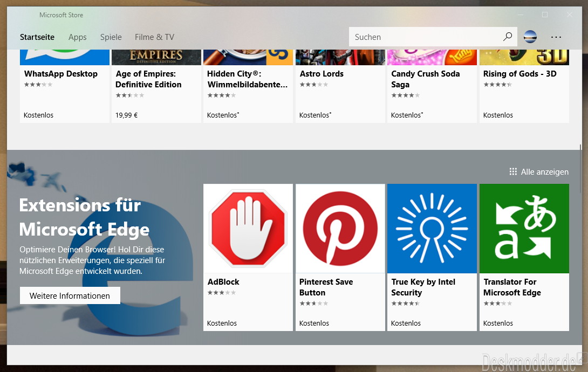Image resolution: width=588 pixels, height=372 pixels.
Task: Click Kostenlos under Translator For Microsoft Edge
Action: 498,323
